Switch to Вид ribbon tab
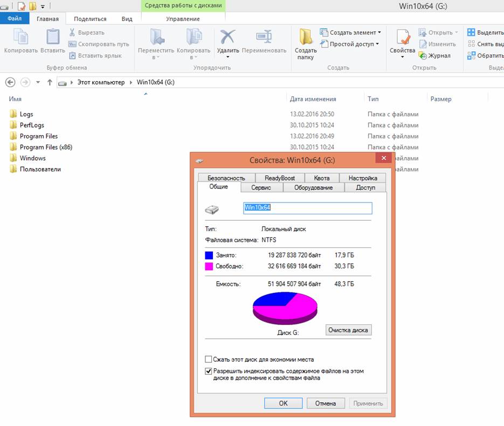504x426 pixels. (x=127, y=19)
